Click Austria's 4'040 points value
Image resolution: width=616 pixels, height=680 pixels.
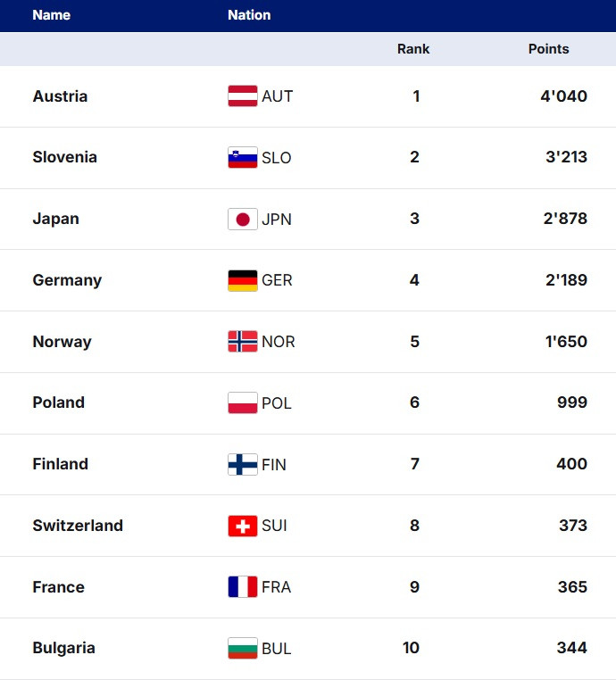[563, 96]
